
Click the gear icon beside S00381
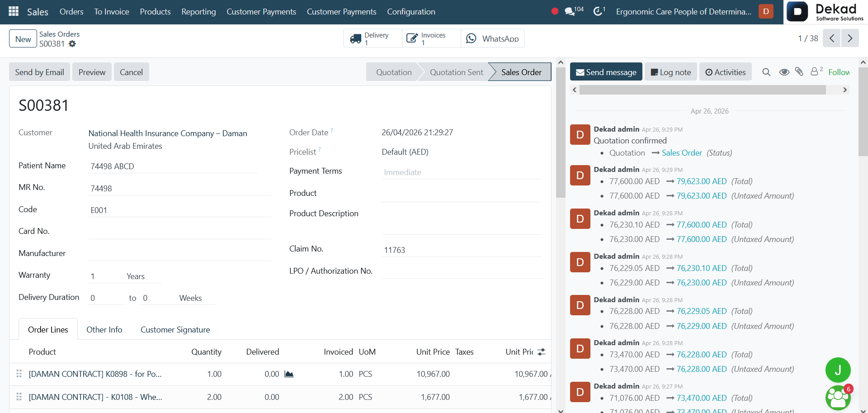click(x=72, y=44)
